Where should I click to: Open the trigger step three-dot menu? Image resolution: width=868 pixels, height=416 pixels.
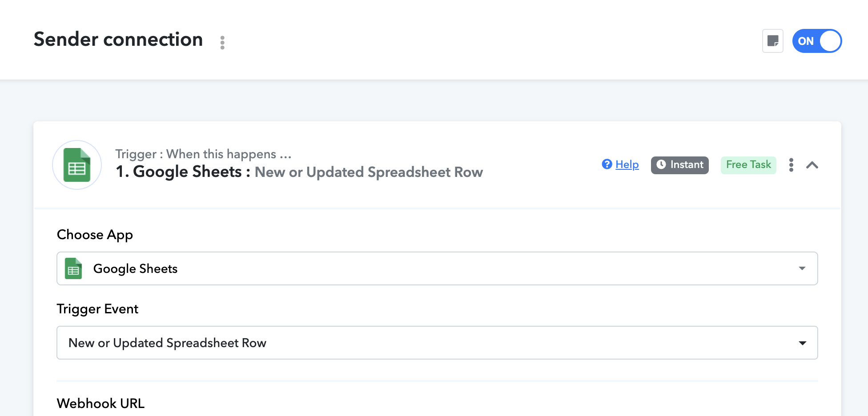[791, 165]
